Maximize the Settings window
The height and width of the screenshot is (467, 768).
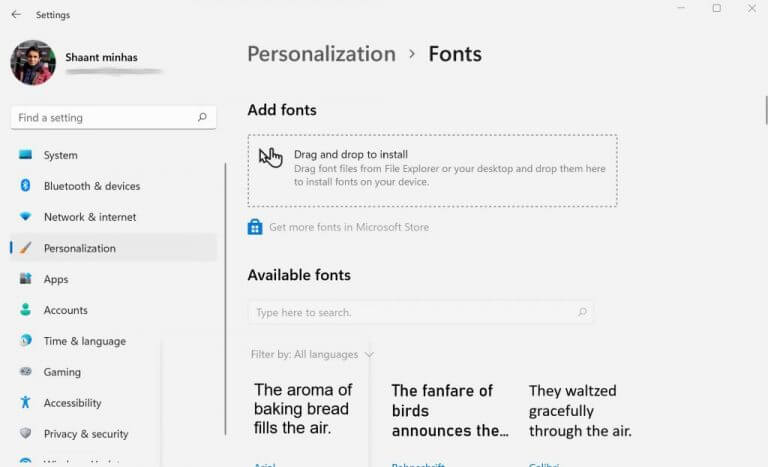717,8
